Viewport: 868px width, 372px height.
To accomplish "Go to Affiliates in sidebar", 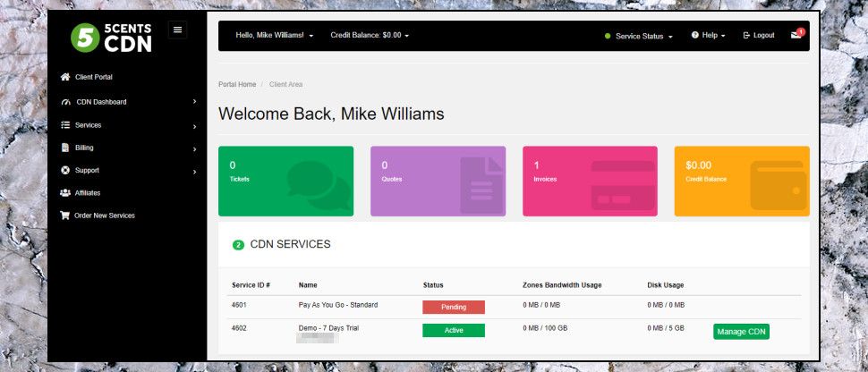I will (x=88, y=193).
